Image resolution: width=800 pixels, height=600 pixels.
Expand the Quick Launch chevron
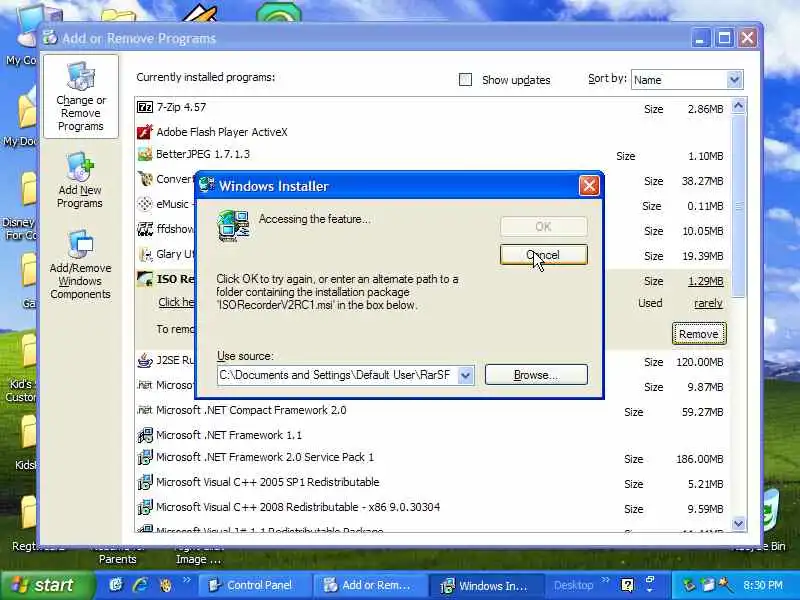[187, 580]
